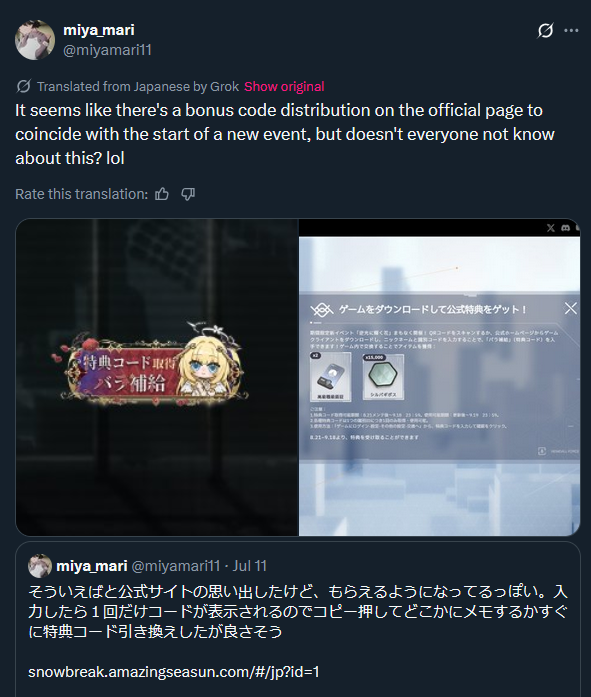Show original Japanese text

[x=284, y=86]
